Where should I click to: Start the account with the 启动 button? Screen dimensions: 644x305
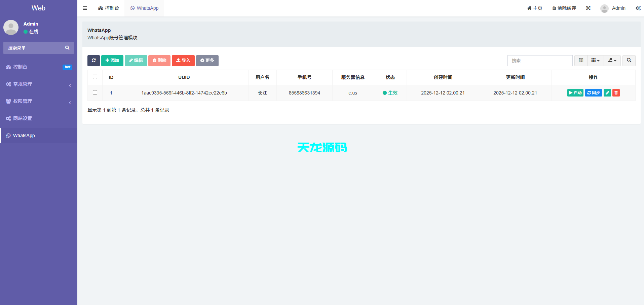pos(575,93)
